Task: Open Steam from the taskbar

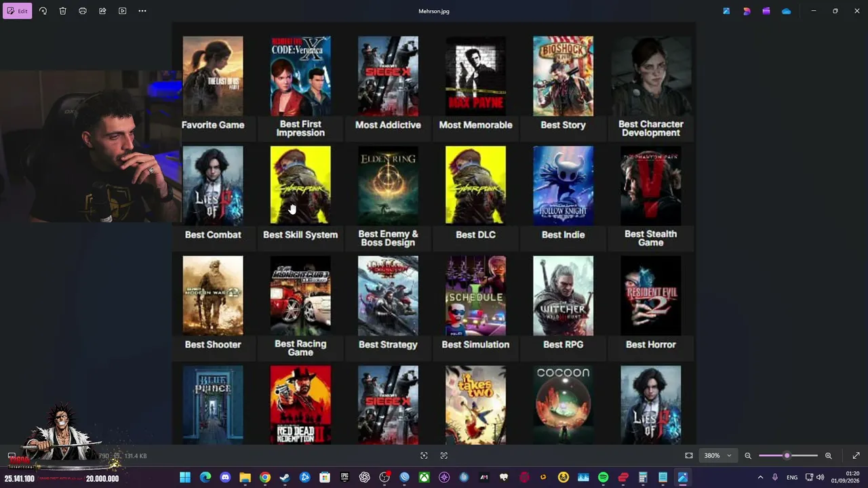Action: point(285,478)
